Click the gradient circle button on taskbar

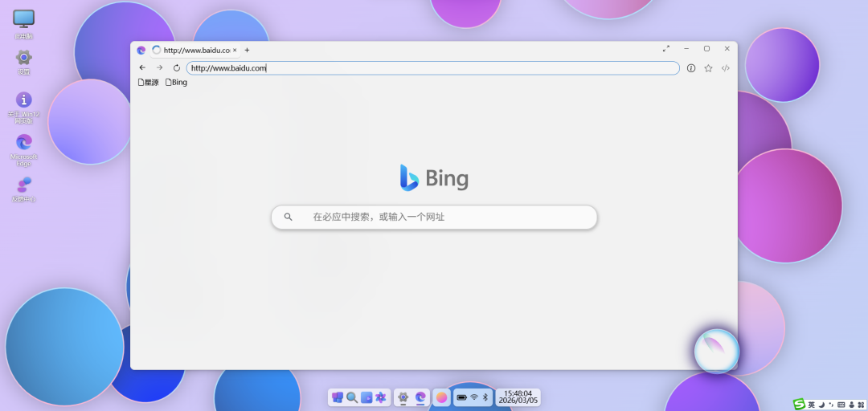point(441,397)
